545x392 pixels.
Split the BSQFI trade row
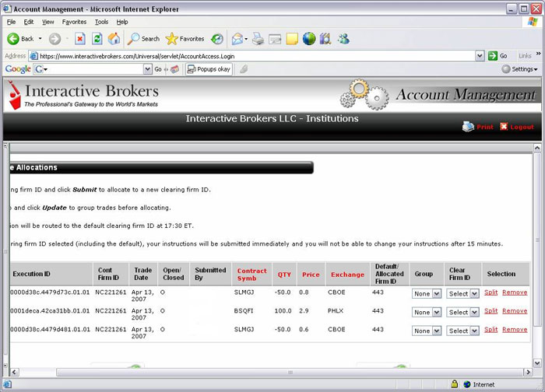click(490, 311)
